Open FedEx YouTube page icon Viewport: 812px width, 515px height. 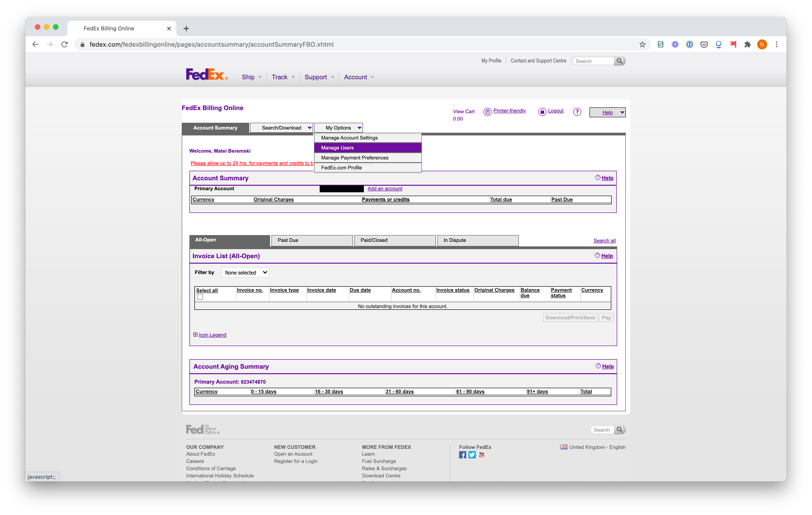pyautogui.click(x=481, y=455)
